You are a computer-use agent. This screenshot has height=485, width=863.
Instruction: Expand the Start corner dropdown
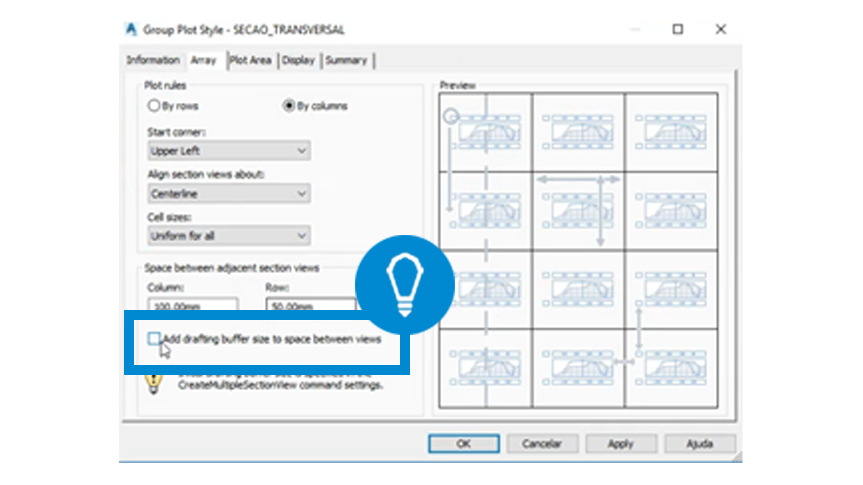pyautogui.click(x=229, y=151)
